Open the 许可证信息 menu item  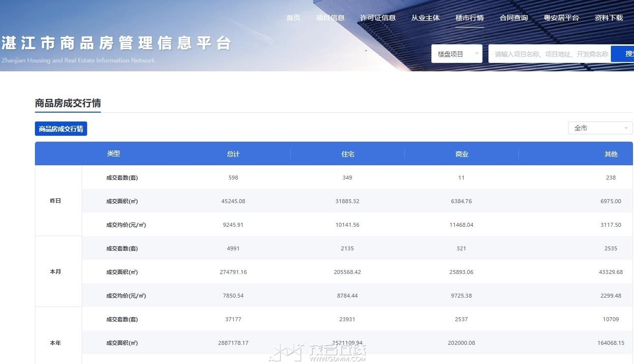pos(378,18)
